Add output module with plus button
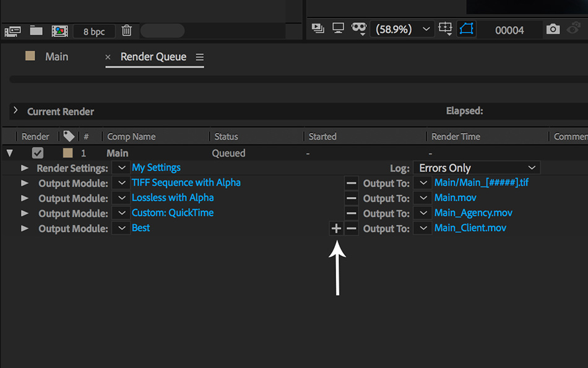Screen dimensions: 588x368 [336, 228]
